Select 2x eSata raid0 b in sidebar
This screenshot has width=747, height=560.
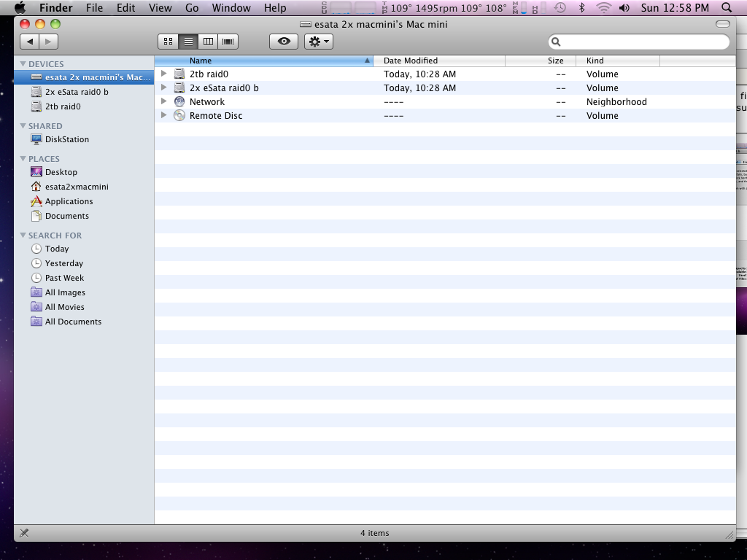[84, 92]
